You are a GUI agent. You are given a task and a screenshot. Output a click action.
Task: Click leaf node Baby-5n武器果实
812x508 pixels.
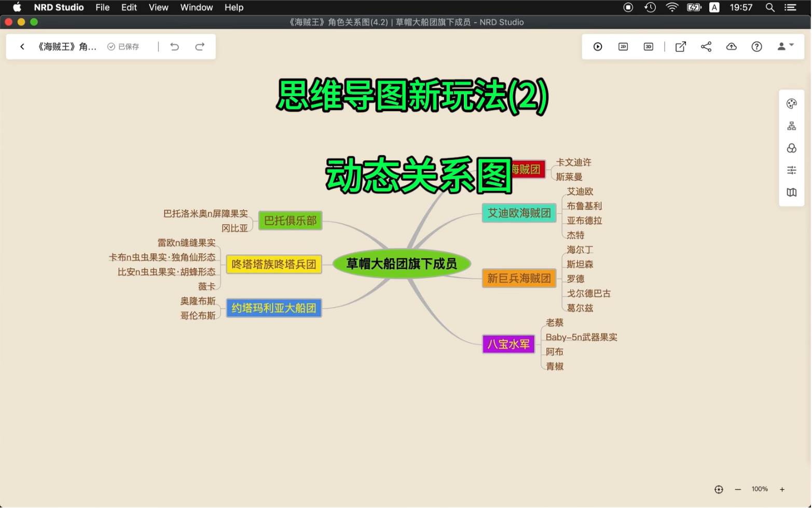click(582, 337)
